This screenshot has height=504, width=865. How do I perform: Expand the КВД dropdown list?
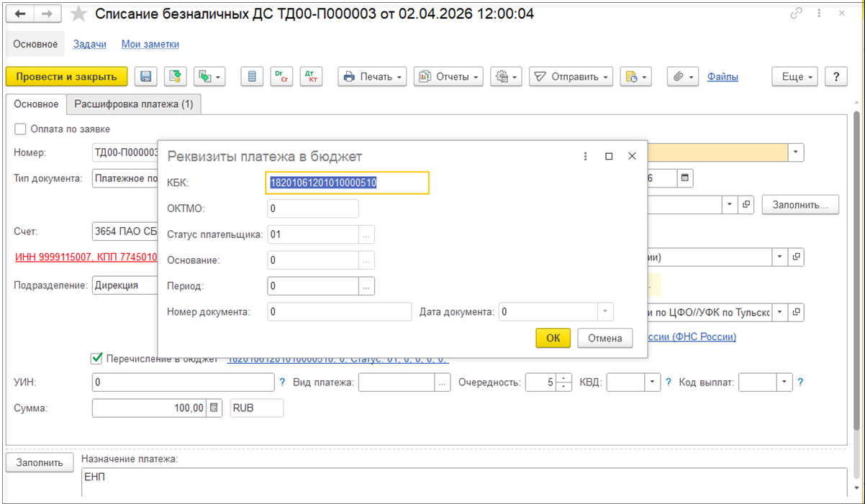coord(652,382)
